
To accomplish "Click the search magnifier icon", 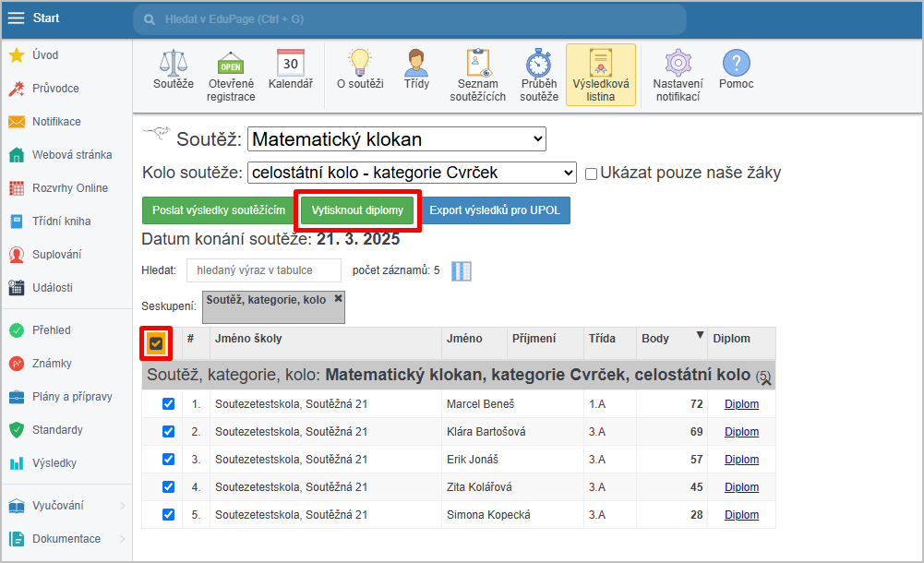I will 150,20.
